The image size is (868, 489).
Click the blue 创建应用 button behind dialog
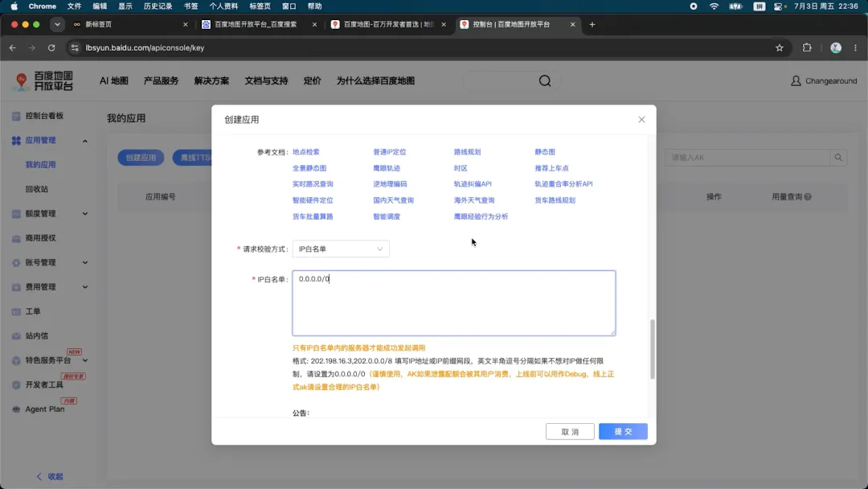click(141, 158)
